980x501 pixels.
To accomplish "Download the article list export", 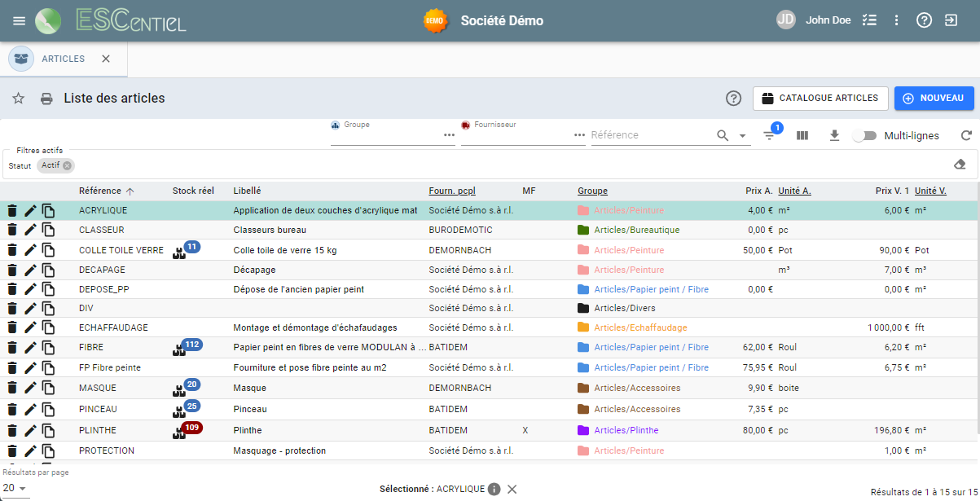I will coord(834,136).
